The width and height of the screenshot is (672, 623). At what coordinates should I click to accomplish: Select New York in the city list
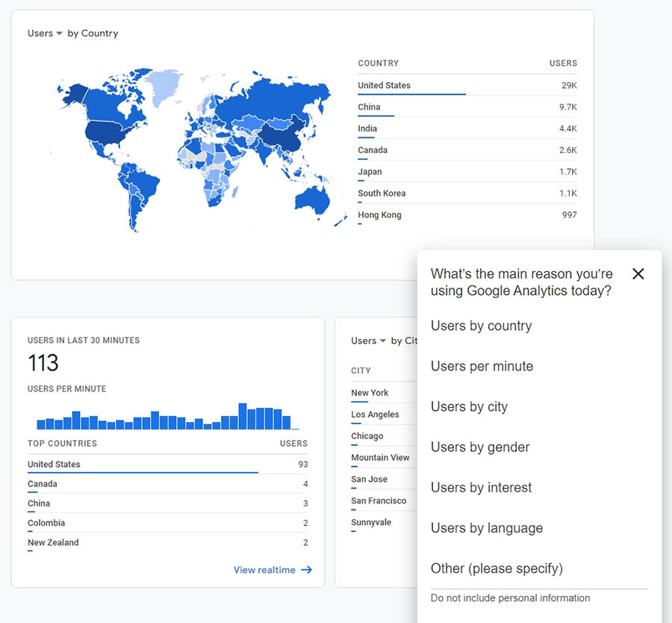[370, 393]
